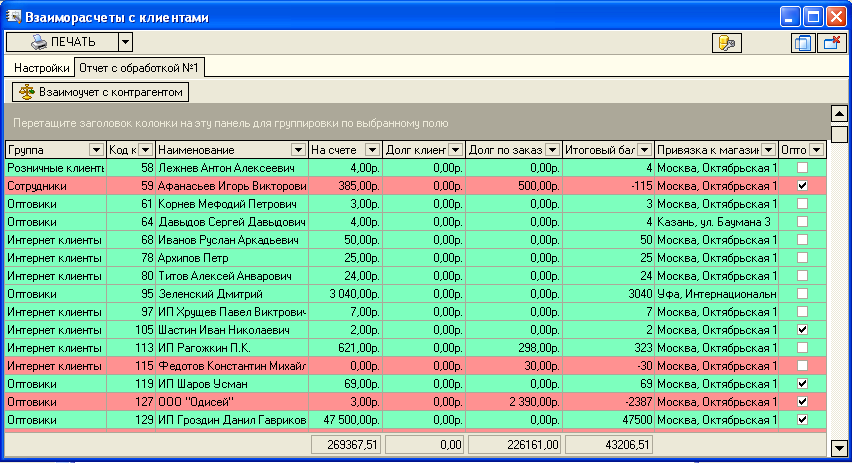Open the Итоговый баланс column filter dropdown
854x463 pixels.
[644, 150]
